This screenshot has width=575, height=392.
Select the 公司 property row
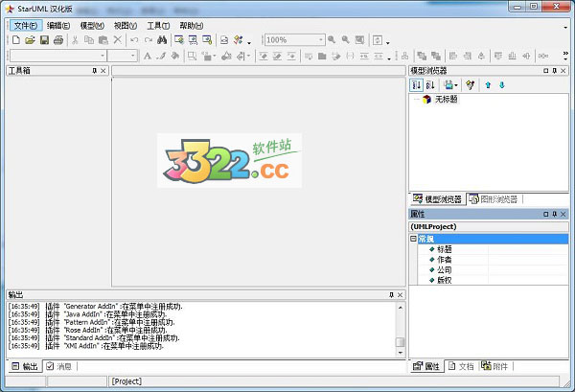tap(494, 270)
